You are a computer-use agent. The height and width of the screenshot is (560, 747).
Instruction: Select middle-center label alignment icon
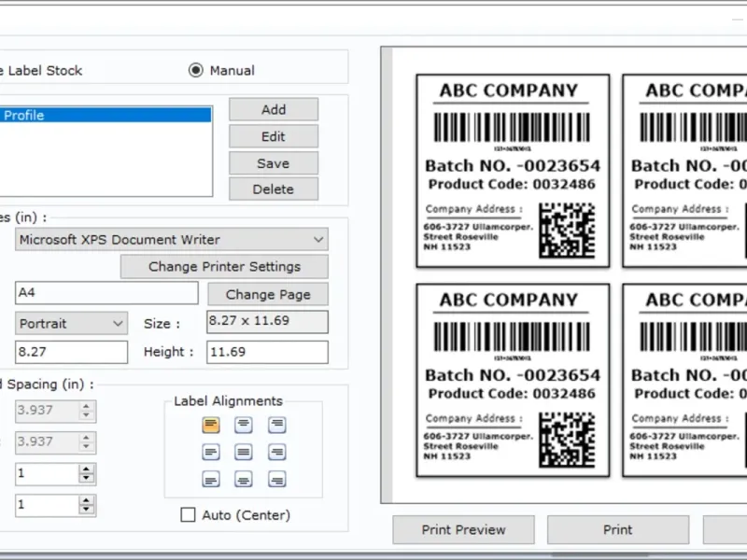pyautogui.click(x=244, y=452)
